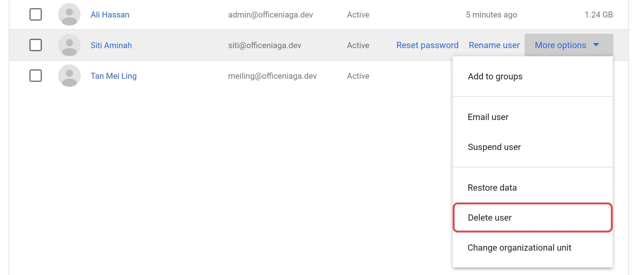This screenshot has width=644, height=275.
Task: Open Tan Mei Ling's name link
Action: (114, 76)
